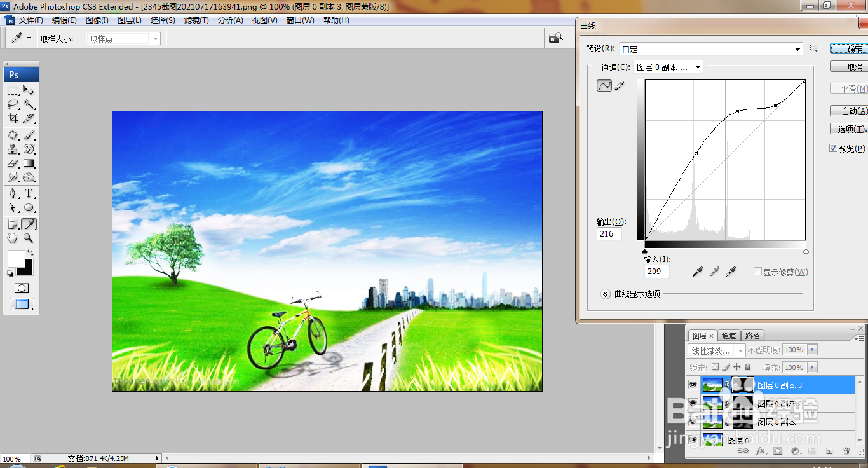The height and width of the screenshot is (468, 868).
Task: Open the 窗口(W) menu
Action: pyautogui.click(x=300, y=20)
